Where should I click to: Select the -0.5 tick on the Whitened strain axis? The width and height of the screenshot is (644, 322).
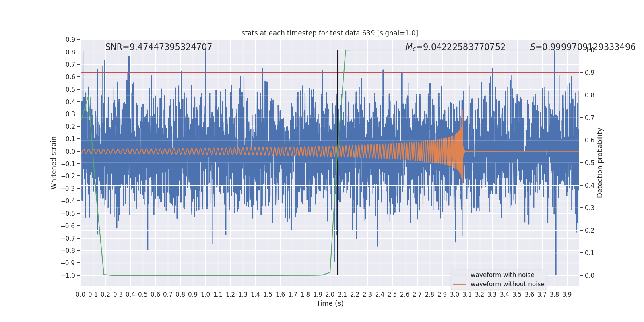coord(68,213)
